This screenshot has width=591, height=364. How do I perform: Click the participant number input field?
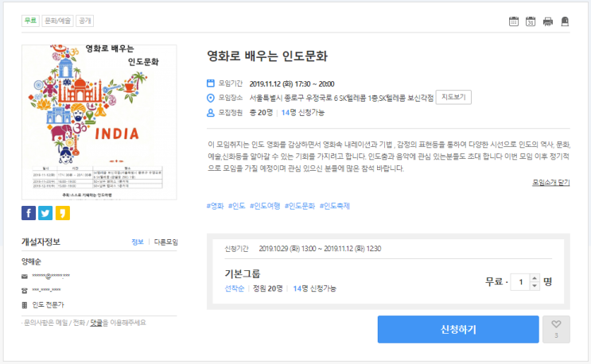click(x=520, y=282)
